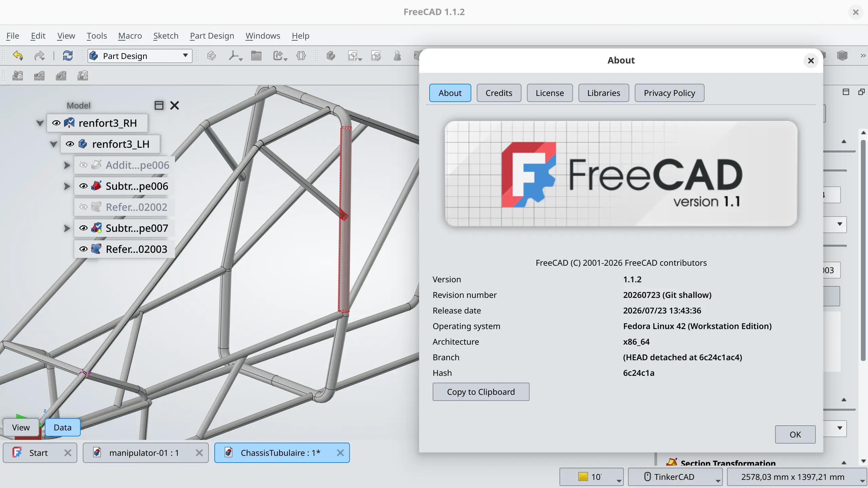Close the About dialog with X
Viewport: 868px width, 488px height.
pyautogui.click(x=811, y=61)
